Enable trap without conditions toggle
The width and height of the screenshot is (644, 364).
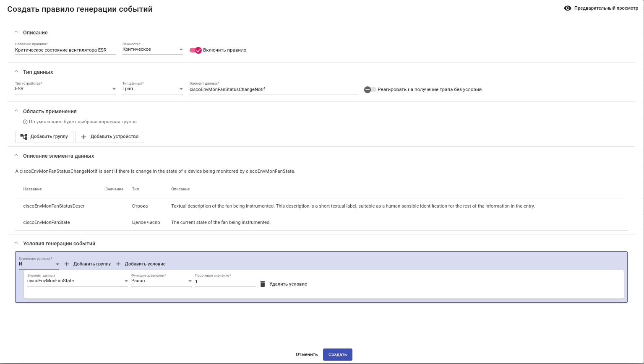(370, 90)
